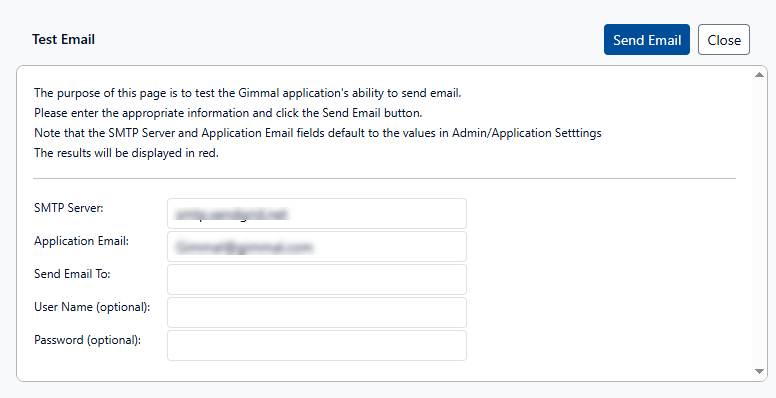Click the scrollbar up arrow

coord(759,75)
